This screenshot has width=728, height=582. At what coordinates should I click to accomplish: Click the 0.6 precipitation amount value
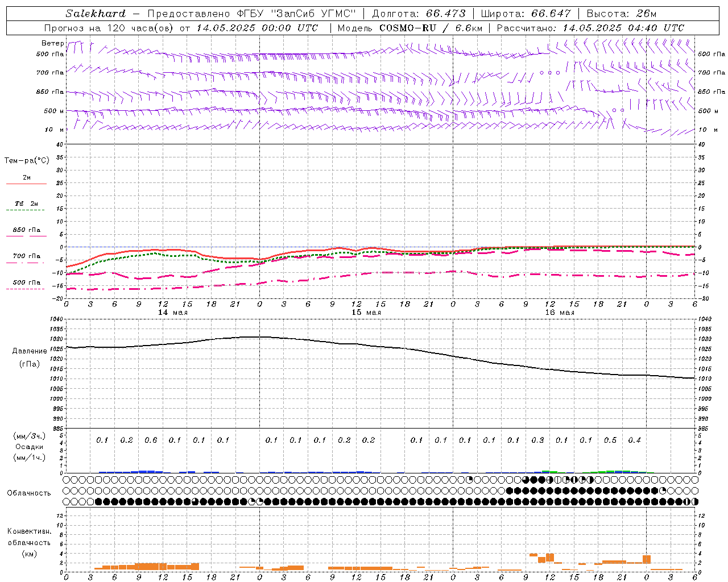click(x=151, y=440)
